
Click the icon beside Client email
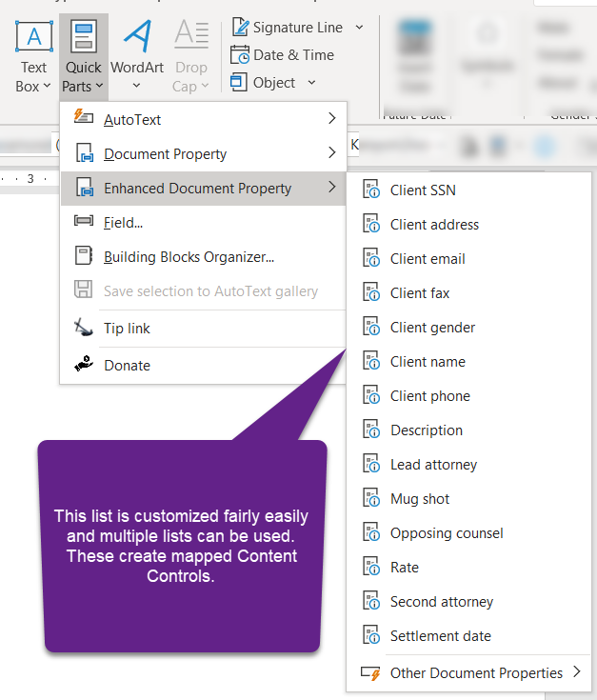pos(371,257)
